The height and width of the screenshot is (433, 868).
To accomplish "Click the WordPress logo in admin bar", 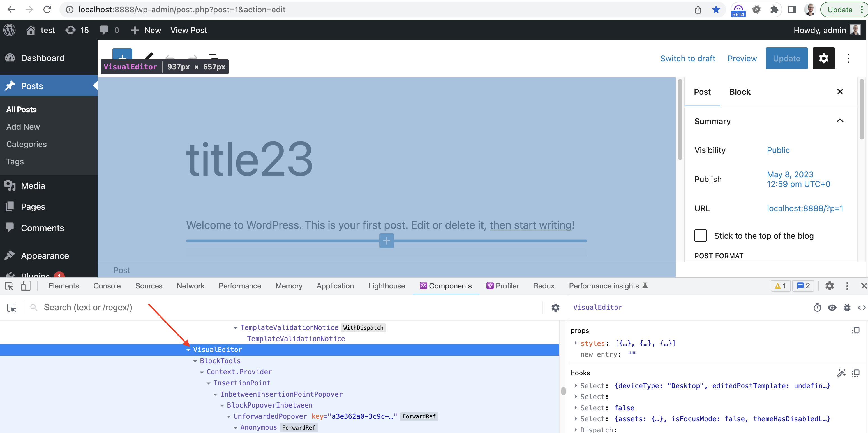I will [10, 30].
